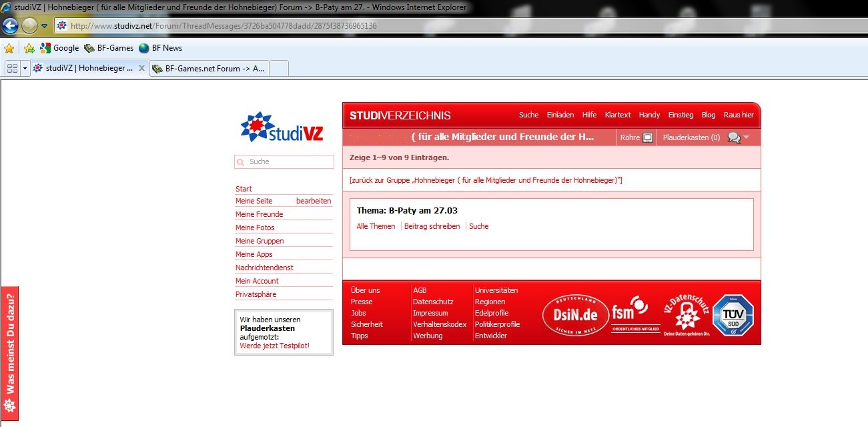868x427 pixels.
Task: Open Meine Fotos
Action: coord(255,228)
